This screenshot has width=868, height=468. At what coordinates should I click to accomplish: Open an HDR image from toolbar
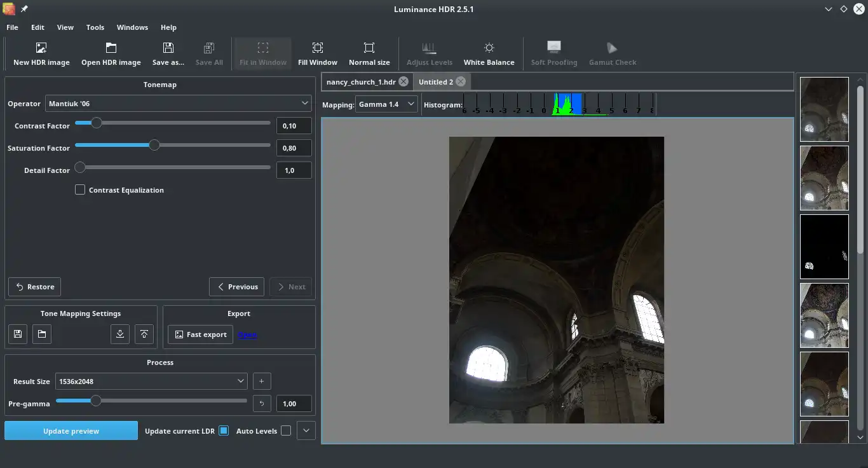[111, 53]
